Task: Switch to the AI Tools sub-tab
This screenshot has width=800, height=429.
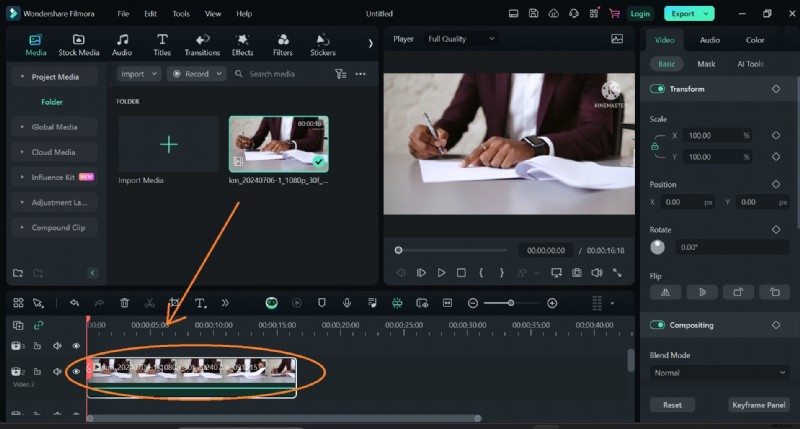Action: 750,64
